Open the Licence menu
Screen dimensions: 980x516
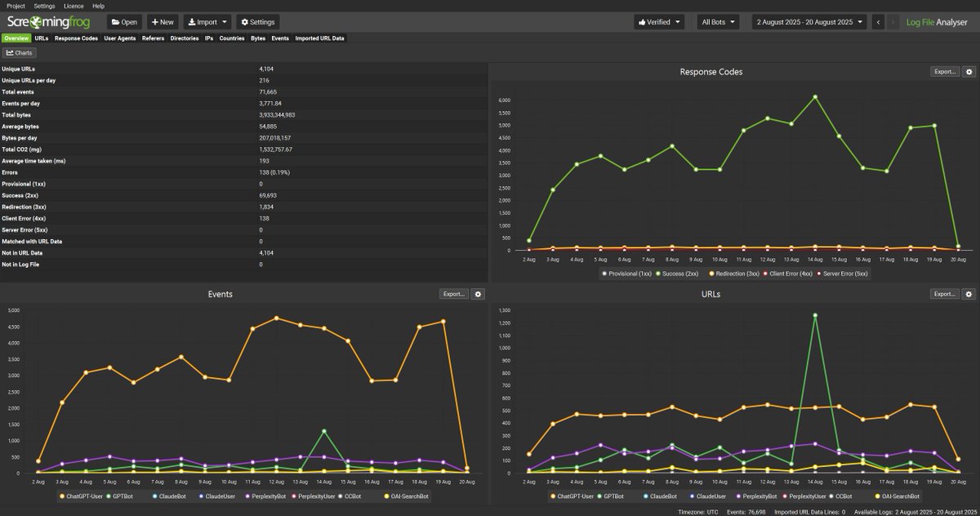point(73,6)
